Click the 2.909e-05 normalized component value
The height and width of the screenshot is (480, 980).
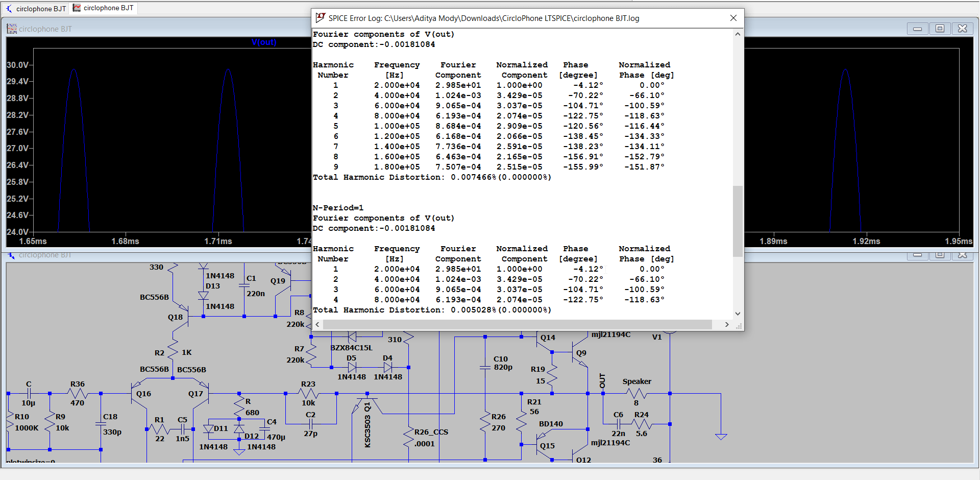519,126
